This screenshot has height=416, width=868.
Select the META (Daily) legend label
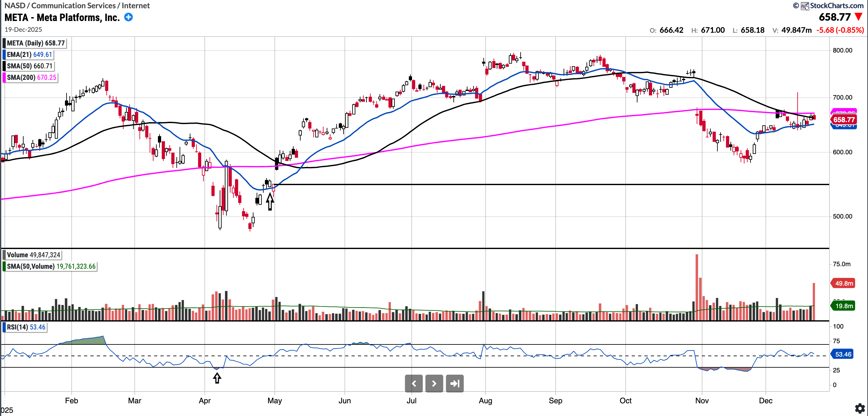(35, 43)
